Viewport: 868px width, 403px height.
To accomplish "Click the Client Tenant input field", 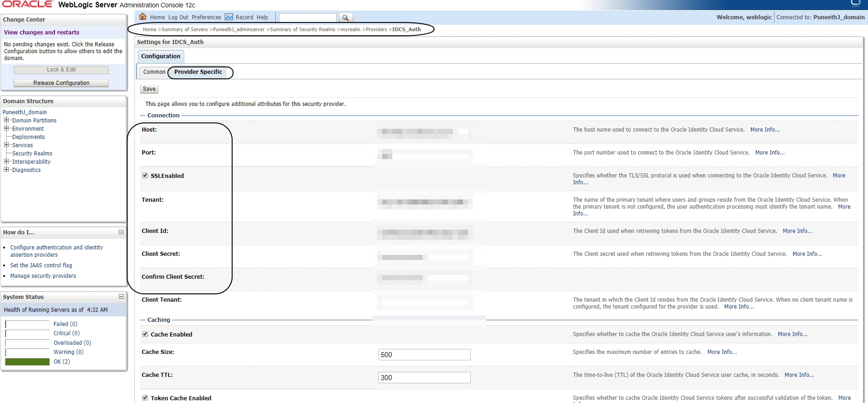I will tap(424, 303).
